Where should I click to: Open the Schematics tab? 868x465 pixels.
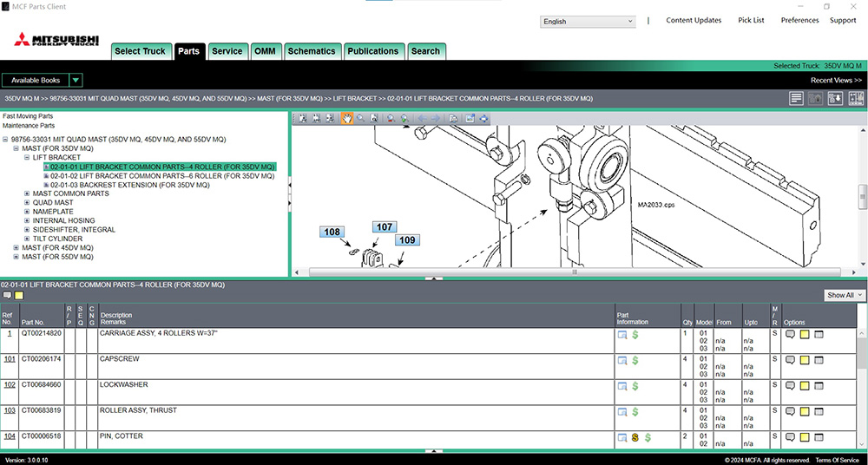312,51
